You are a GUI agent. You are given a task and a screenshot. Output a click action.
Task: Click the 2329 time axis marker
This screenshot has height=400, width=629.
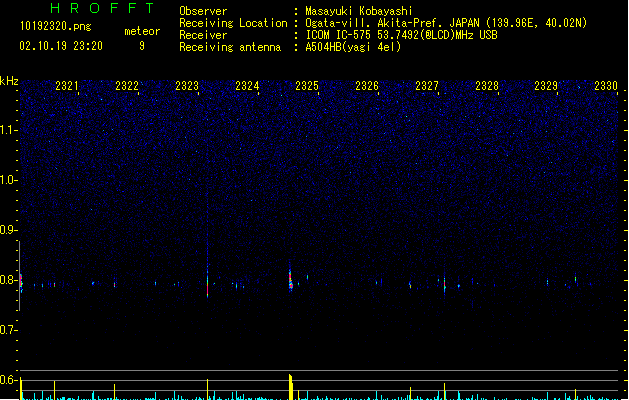pos(546,86)
